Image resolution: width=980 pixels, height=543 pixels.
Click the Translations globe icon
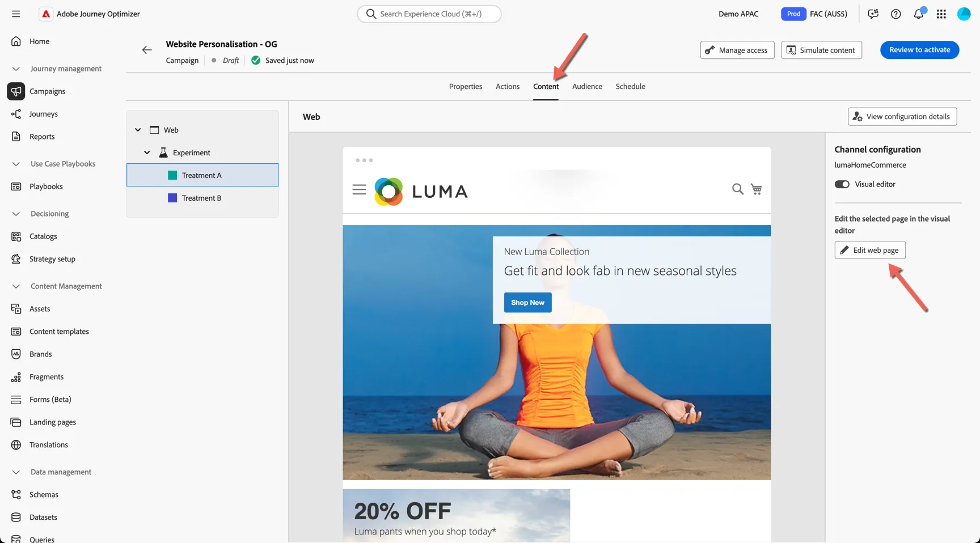(16, 445)
